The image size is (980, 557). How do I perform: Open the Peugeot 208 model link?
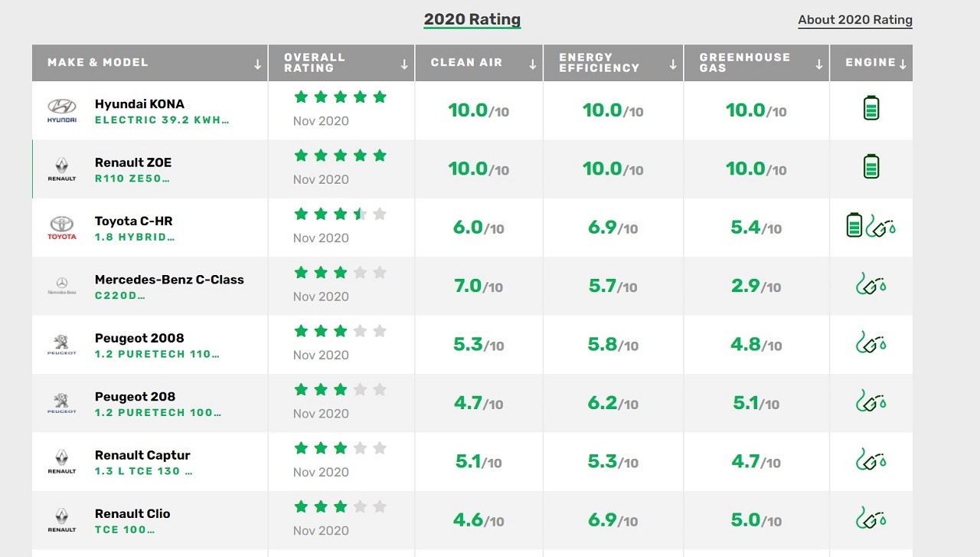135,397
